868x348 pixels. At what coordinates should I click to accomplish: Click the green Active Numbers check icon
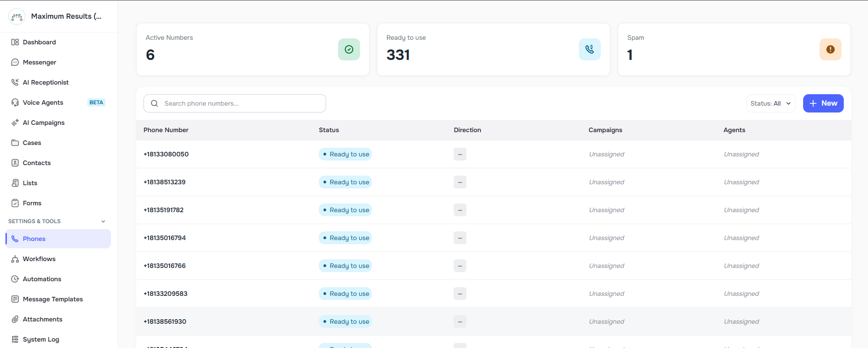(349, 49)
